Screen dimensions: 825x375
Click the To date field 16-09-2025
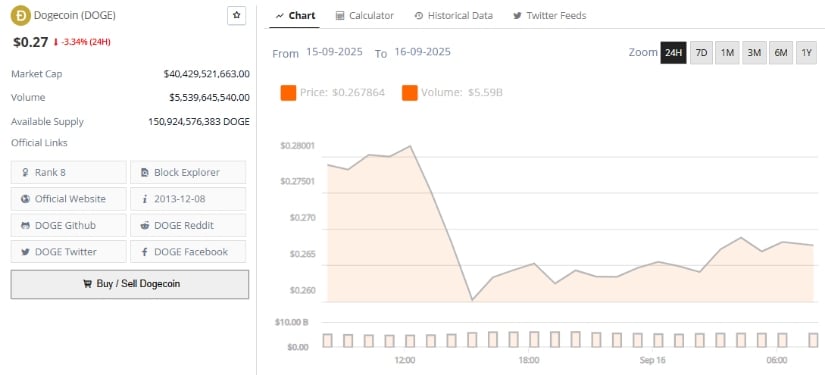point(422,52)
